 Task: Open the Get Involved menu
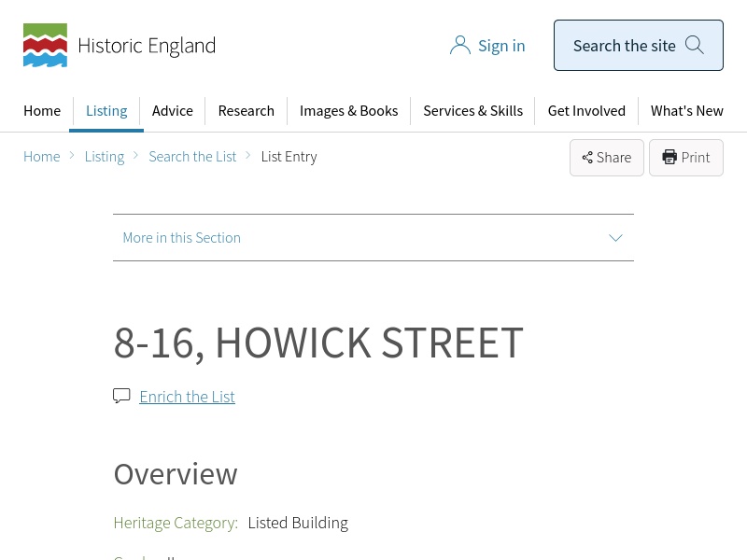[x=586, y=110]
